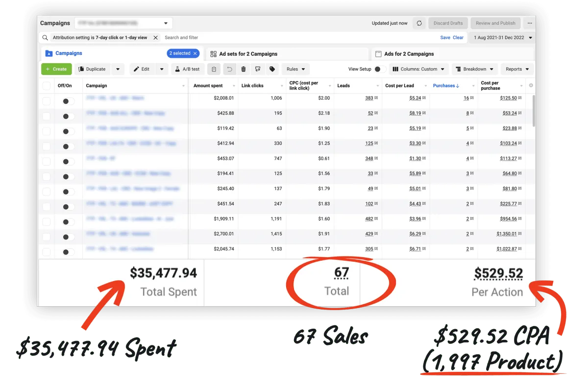Image resolution: width=588 pixels, height=388 pixels.
Task: Click the 1,415 link clicks cell
Action: click(276, 234)
